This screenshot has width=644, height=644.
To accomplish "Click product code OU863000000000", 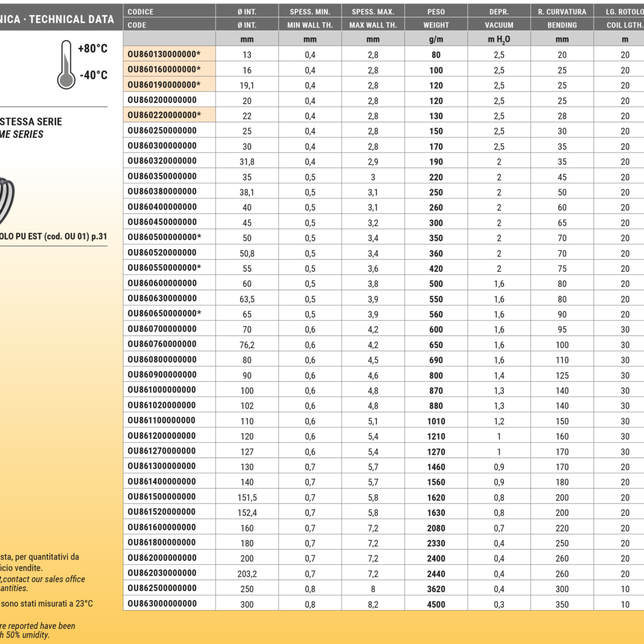I will [162, 603].
